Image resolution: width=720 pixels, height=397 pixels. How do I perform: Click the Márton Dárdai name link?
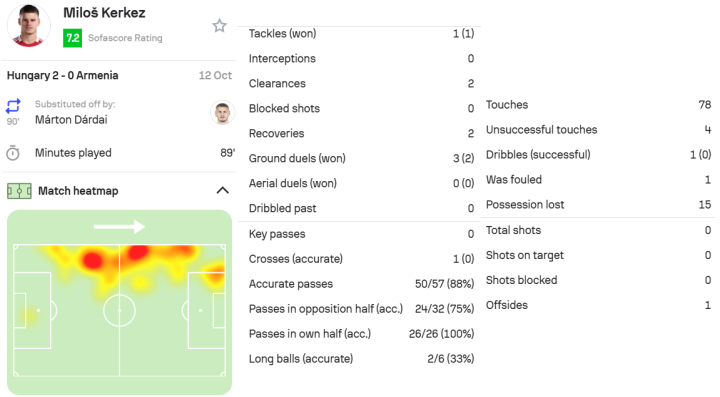pyautogui.click(x=71, y=120)
